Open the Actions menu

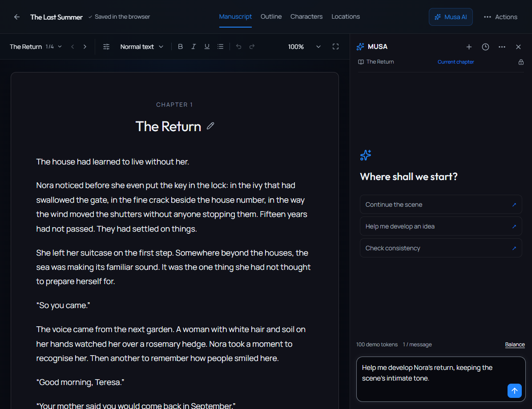(x=500, y=17)
